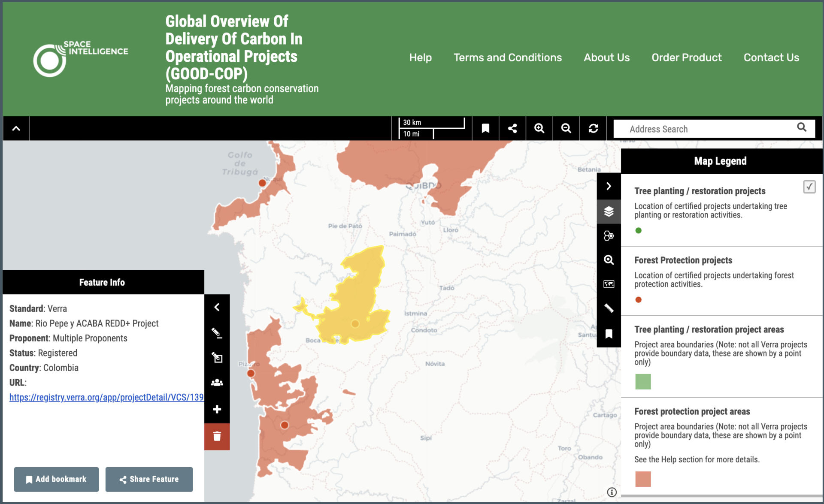The image size is (824, 504).
Task: Open the query search tool in sidebar
Action: 609,260
